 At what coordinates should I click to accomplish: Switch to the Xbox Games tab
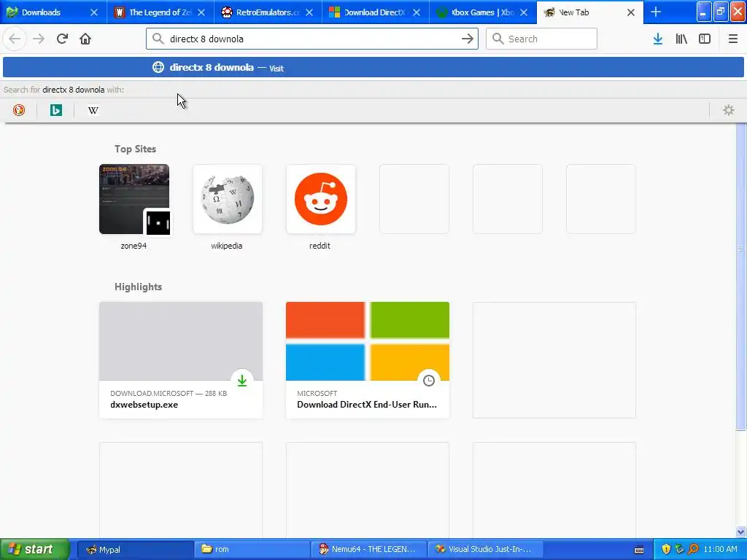click(x=482, y=12)
